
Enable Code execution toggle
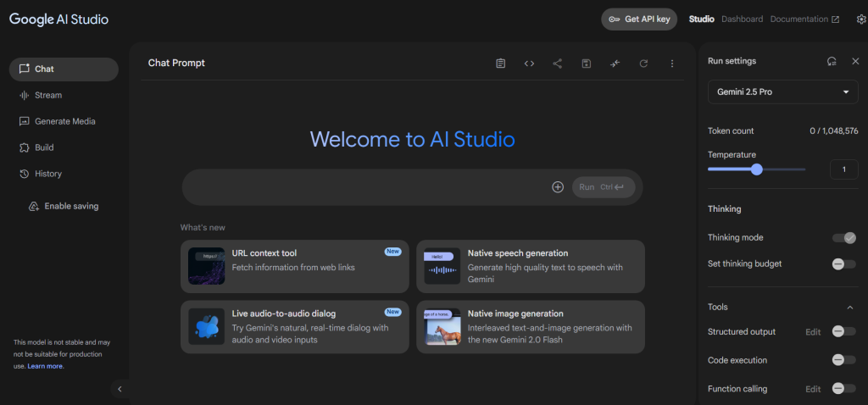pyautogui.click(x=844, y=360)
